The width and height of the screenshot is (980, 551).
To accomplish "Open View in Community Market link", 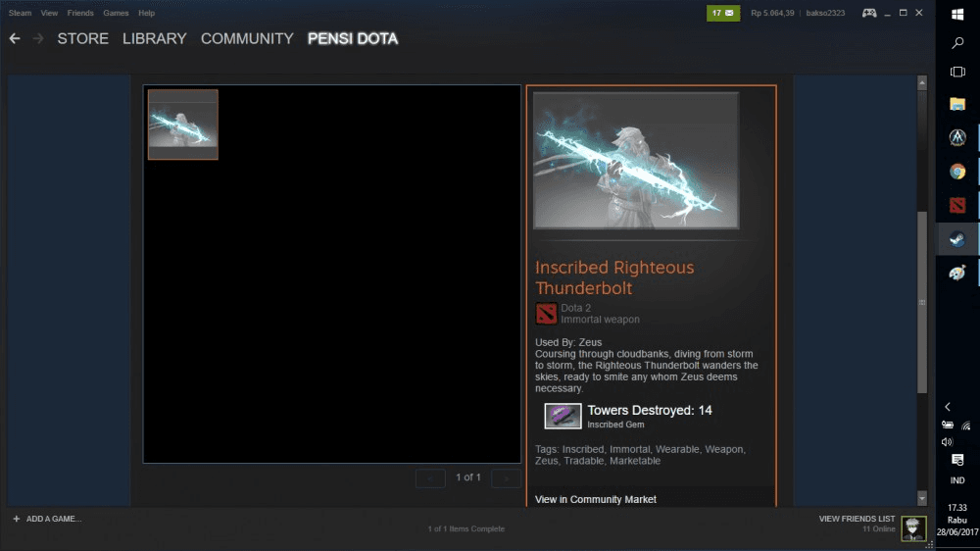I will [596, 499].
